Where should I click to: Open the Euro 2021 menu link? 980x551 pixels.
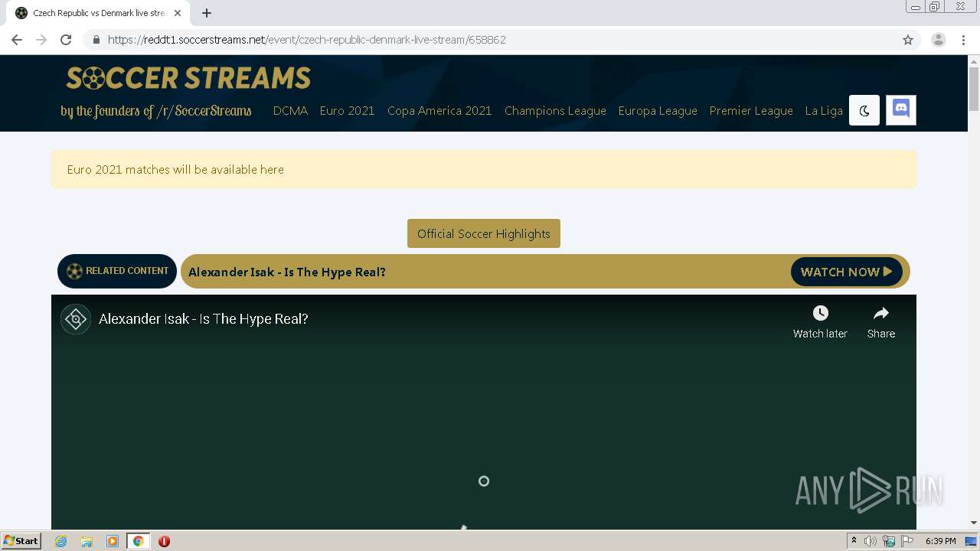347,110
